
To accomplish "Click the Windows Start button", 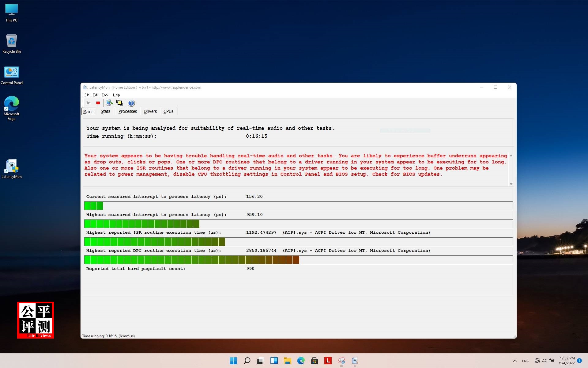I will (x=233, y=361).
